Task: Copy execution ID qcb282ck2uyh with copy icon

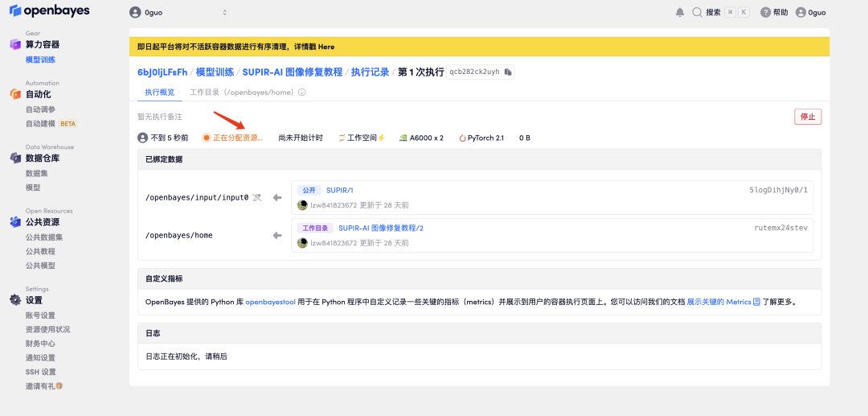Action: tap(508, 72)
